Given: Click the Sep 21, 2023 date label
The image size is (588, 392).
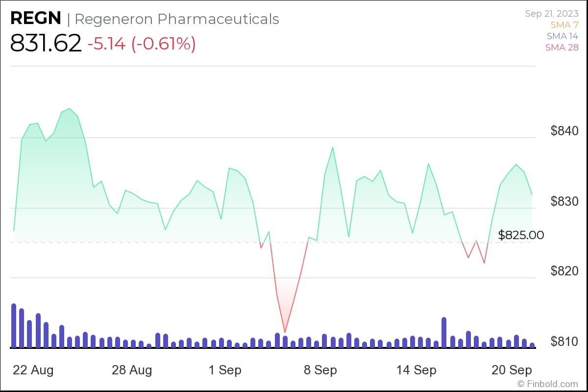Looking at the screenshot, I should point(552,14).
